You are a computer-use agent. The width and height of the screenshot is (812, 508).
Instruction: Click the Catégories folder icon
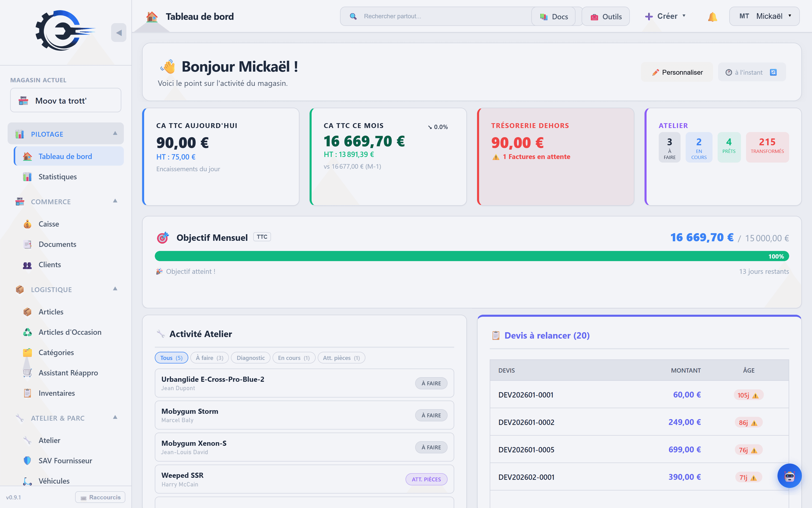point(27,353)
